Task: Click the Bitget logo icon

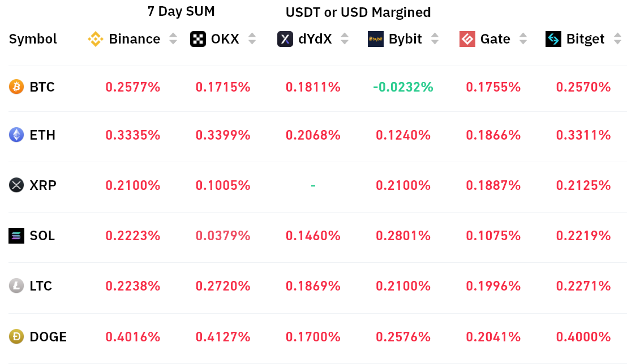Action: (x=553, y=39)
